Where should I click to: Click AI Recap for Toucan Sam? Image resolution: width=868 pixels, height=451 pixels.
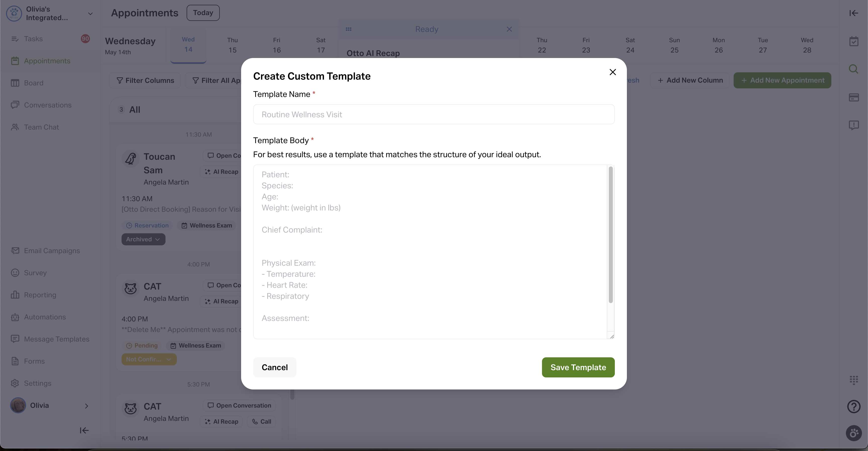pos(221,172)
